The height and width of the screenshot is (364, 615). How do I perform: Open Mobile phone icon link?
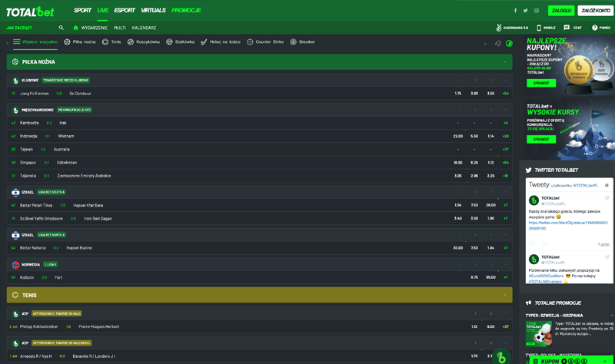click(539, 28)
